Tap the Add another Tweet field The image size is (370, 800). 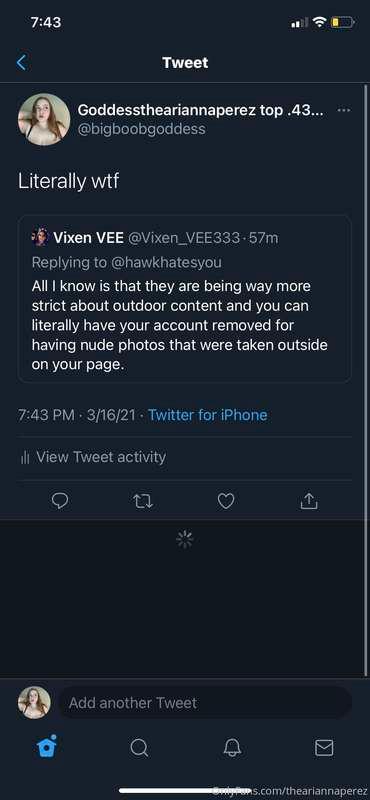[205, 703]
